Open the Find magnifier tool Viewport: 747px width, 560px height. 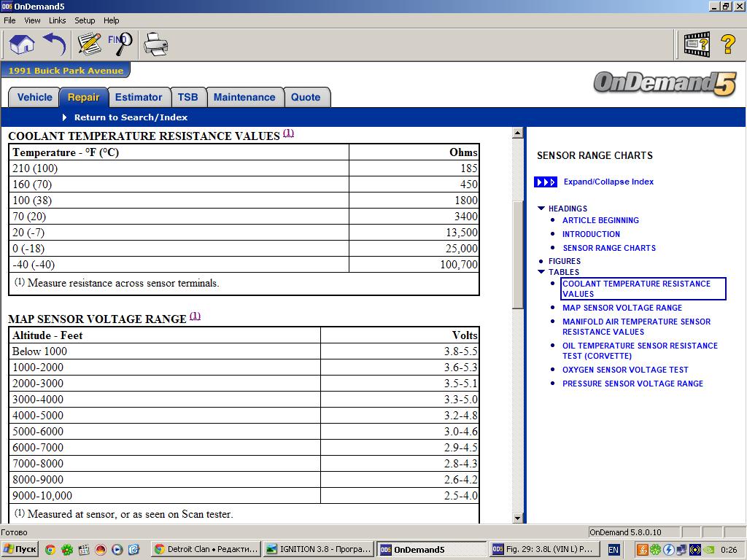120,44
